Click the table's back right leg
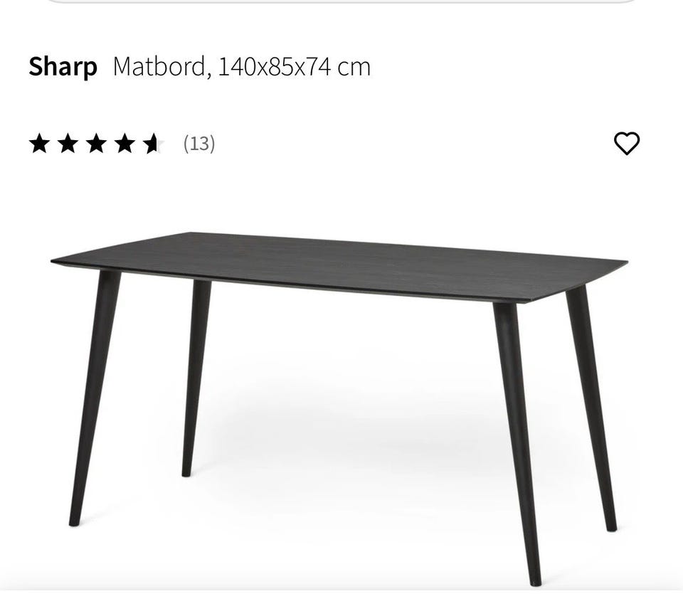683x616 pixels. (x=591, y=408)
